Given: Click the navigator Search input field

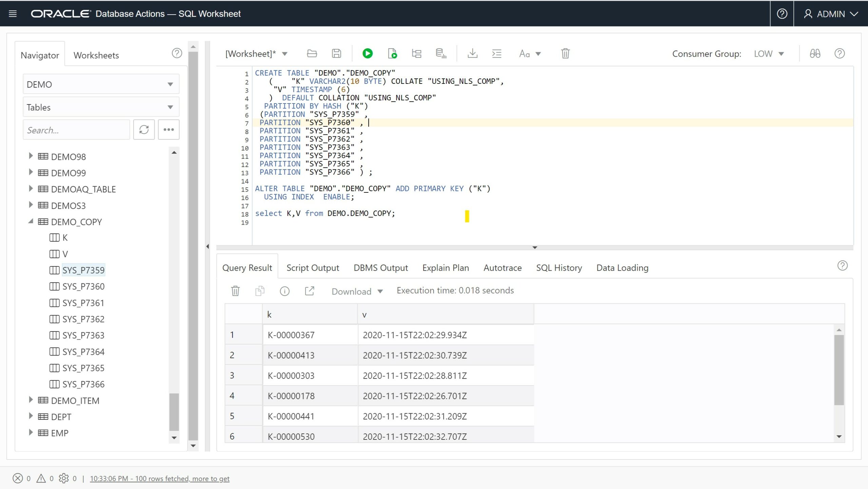Looking at the screenshot, I should [x=76, y=130].
